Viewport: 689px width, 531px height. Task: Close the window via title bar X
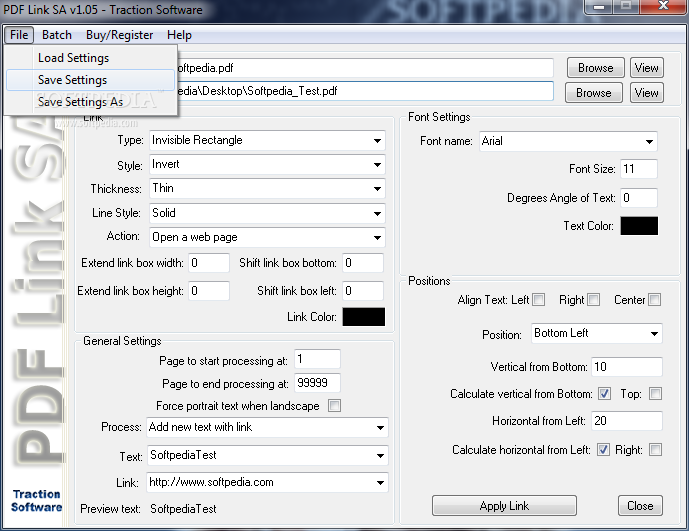663,6
